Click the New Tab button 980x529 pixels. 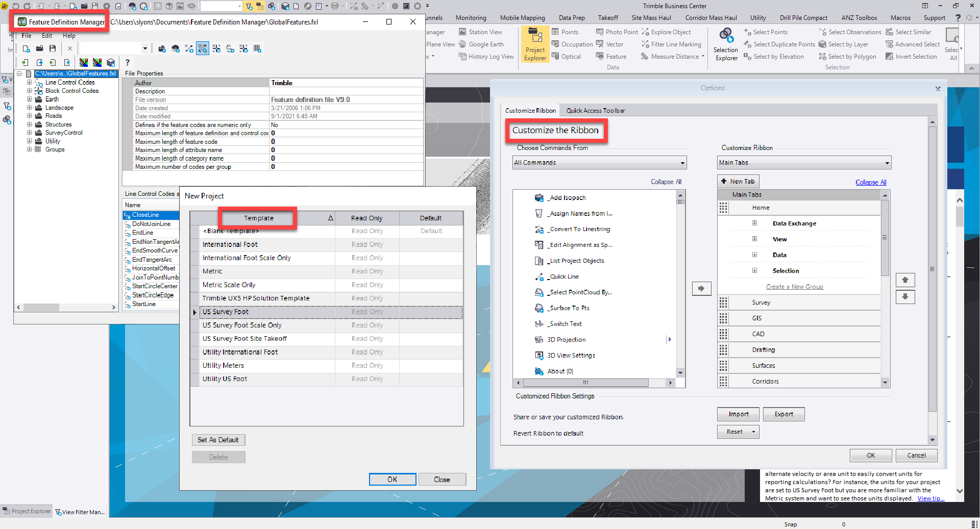[x=738, y=182]
